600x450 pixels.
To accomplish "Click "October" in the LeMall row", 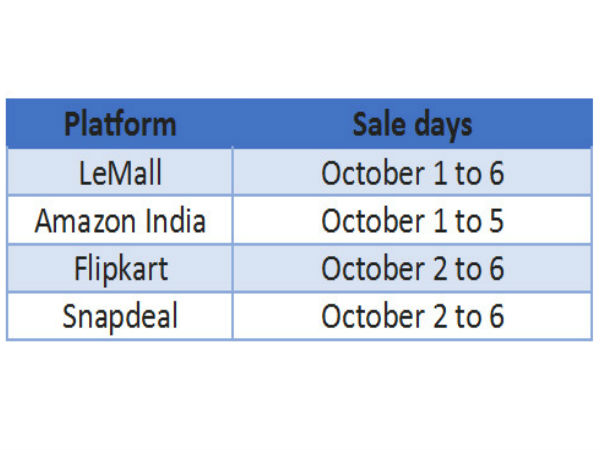I will click(x=364, y=173).
